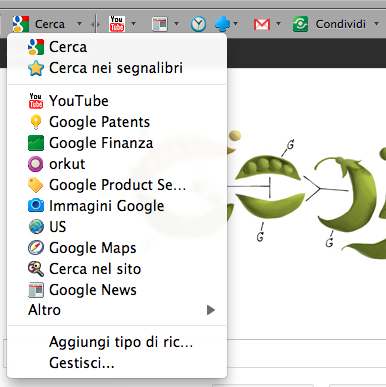Click the purple orkut icon
Image resolution: width=386 pixels, height=387 pixels.
tap(35, 164)
